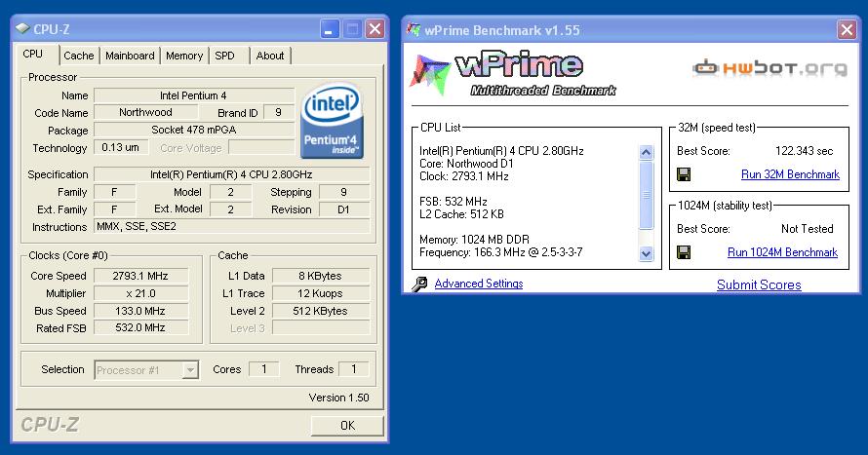
Task: Switch to the SPD tab
Action: click(x=224, y=56)
